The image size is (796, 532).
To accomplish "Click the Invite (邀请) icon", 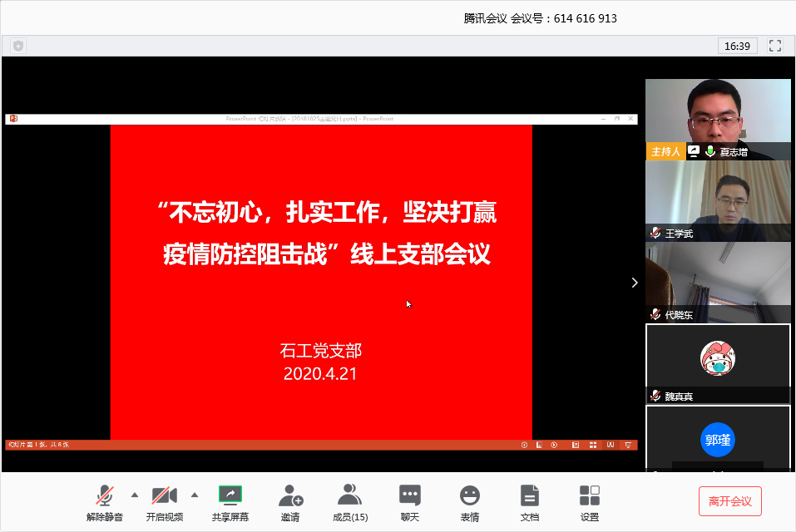I will [290, 496].
